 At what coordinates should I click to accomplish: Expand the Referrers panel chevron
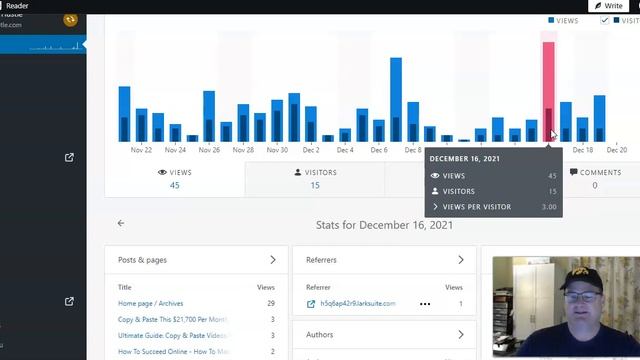[x=461, y=260]
